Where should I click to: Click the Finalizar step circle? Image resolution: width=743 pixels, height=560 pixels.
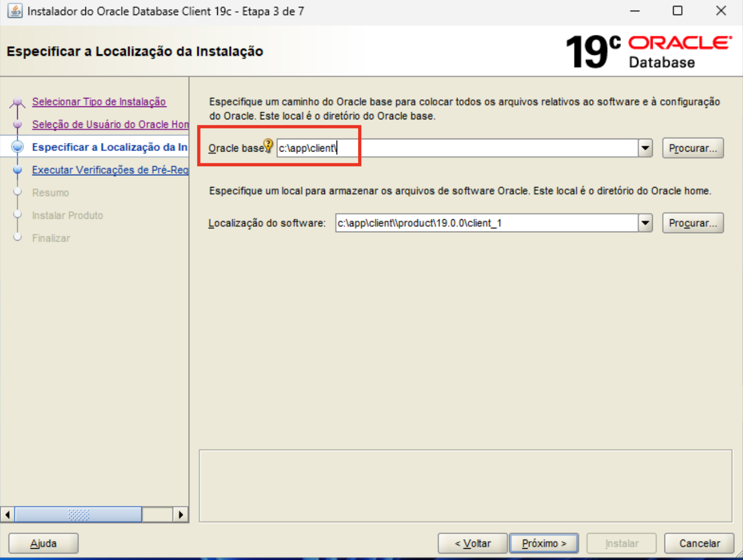[18, 238]
